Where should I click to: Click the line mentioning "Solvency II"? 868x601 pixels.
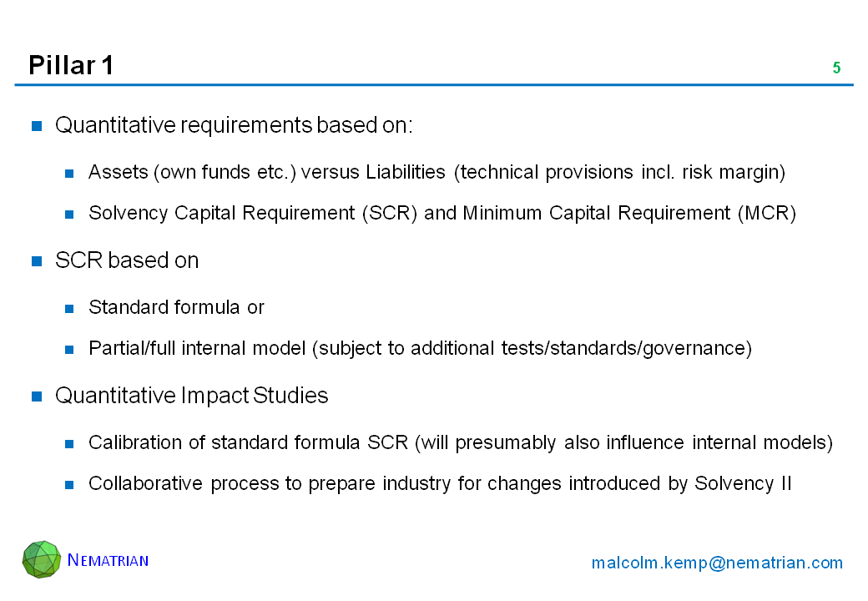tap(440, 483)
